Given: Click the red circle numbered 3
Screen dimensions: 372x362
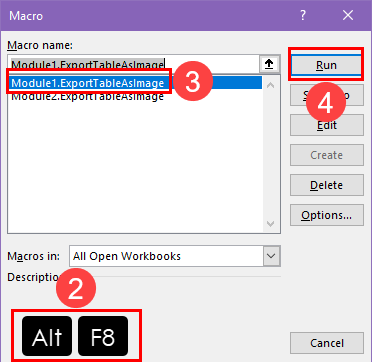Looking at the screenshot, I should 193,82.
